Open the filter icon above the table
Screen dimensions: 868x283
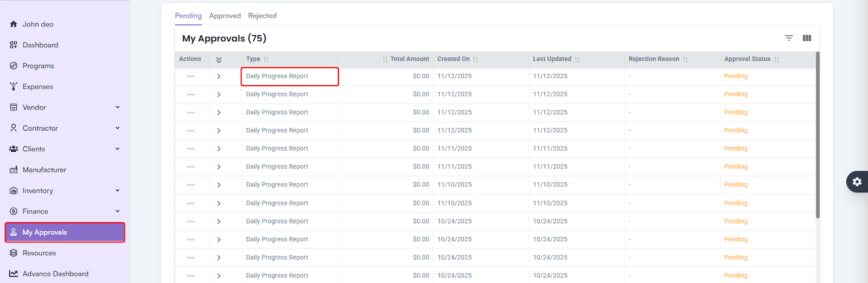click(789, 38)
